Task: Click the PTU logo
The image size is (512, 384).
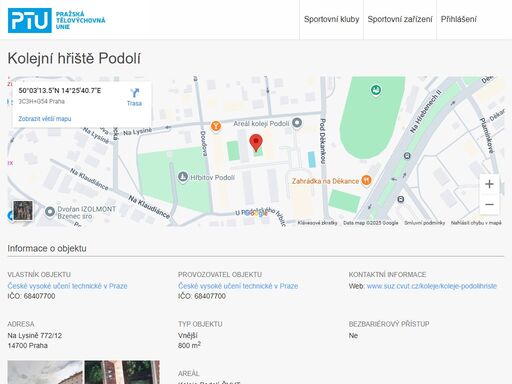Action: [x=56, y=20]
